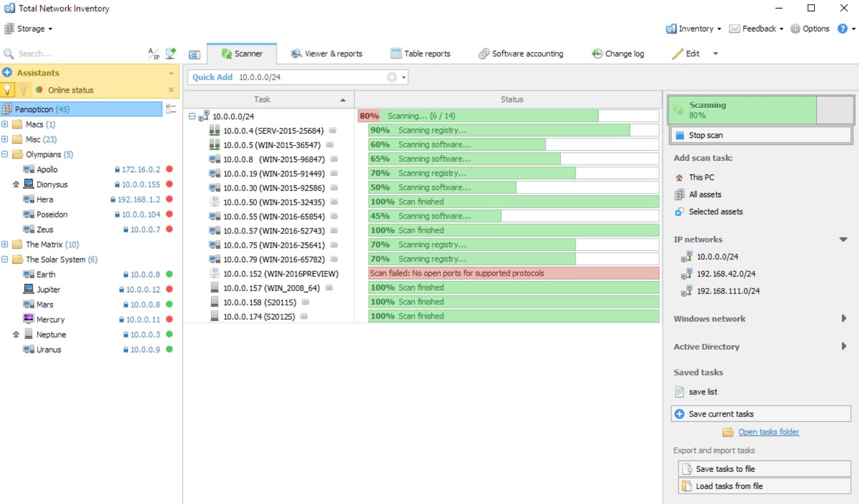Click the blue plus icon next to Assistants
859x504 pixels.
tap(7, 73)
